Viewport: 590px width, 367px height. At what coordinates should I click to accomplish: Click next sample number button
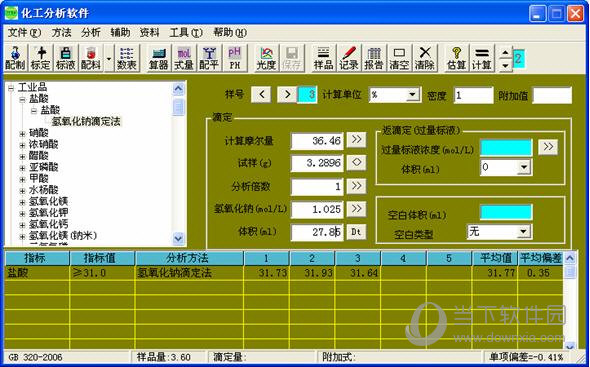point(287,94)
